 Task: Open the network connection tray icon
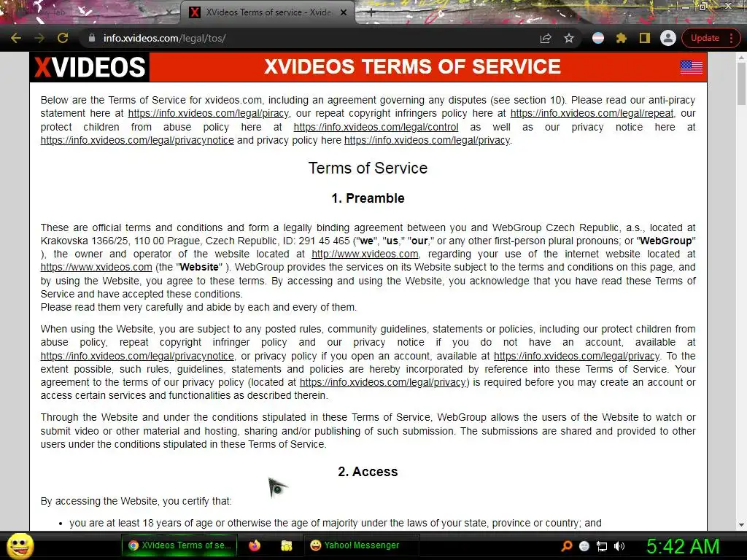tap(602, 546)
